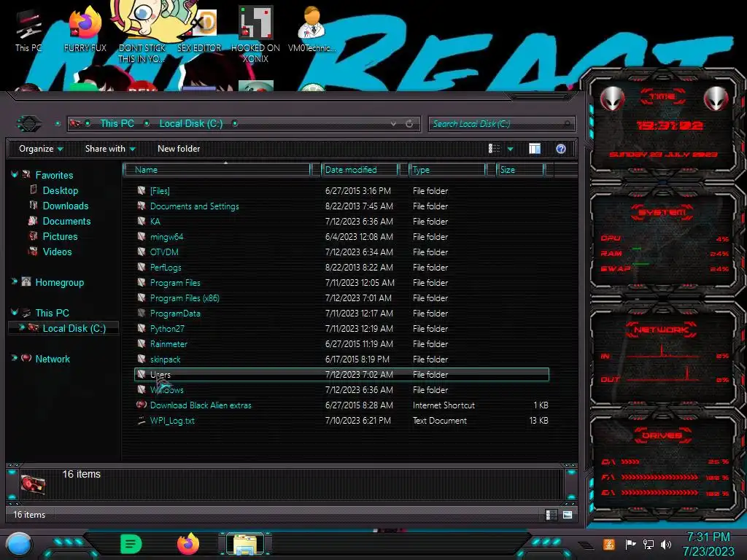Sort by the Type column header
This screenshot has width=747, height=560.
[x=447, y=170]
